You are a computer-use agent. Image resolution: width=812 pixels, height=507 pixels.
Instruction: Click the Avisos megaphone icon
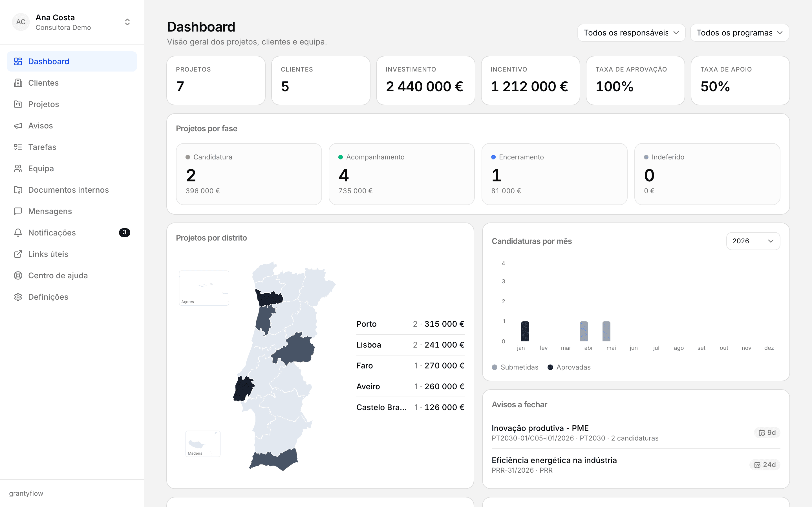(x=18, y=126)
